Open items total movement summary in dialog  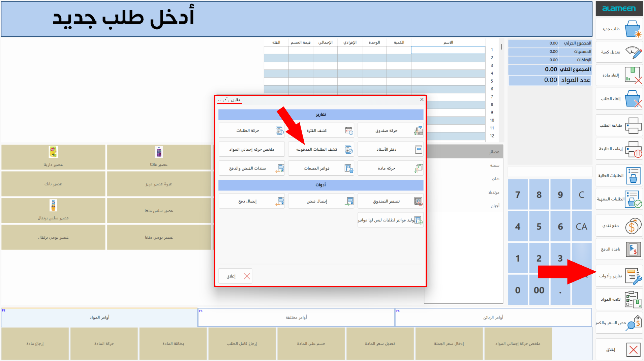(251, 149)
